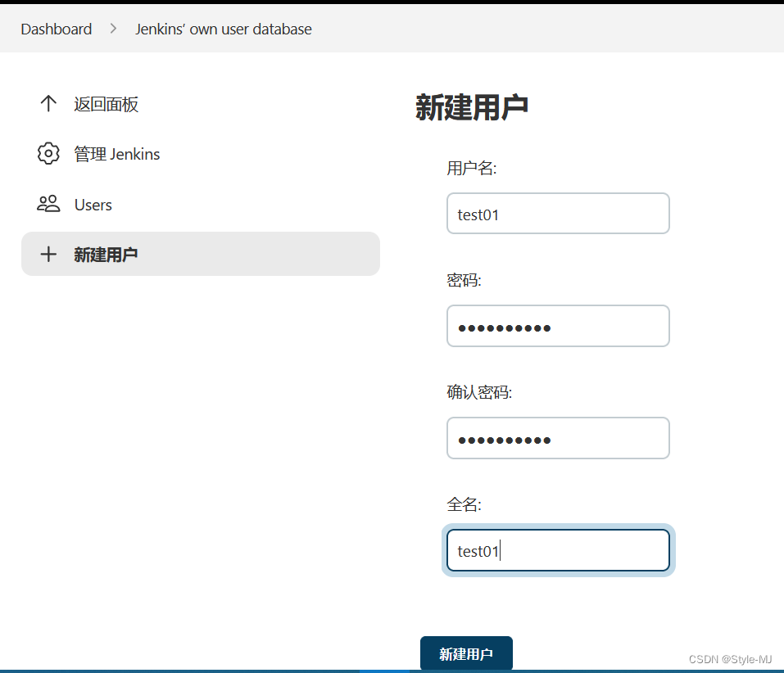Screen dimensions: 784x673
Task: Click the breadcrumb chevron after Dashboard
Action: click(x=114, y=29)
